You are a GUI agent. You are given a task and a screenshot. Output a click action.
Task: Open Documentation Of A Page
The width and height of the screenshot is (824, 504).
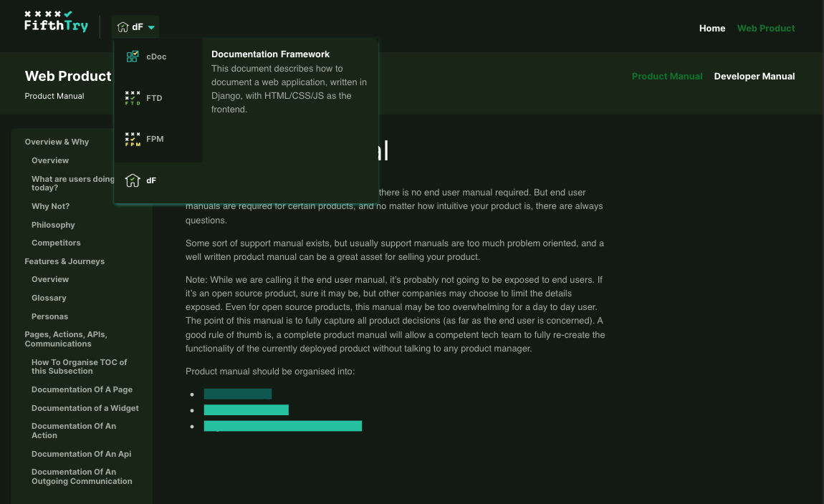pos(82,389)
